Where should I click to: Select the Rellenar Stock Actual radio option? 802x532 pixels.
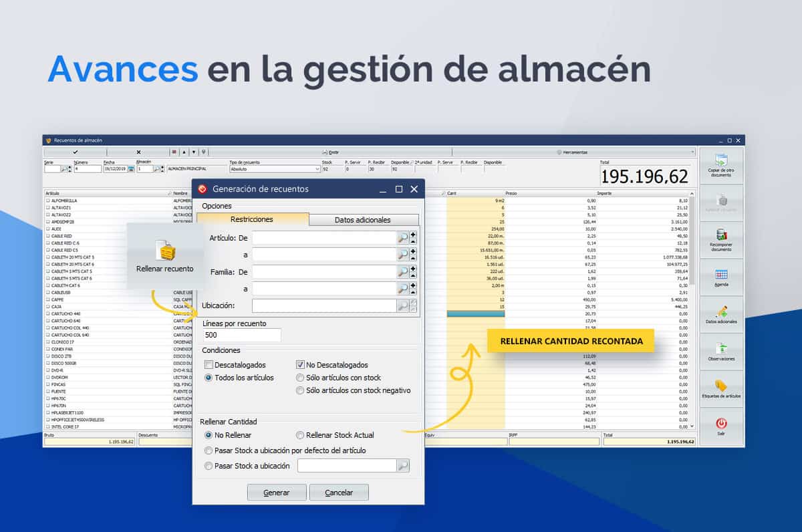point(301,435)
